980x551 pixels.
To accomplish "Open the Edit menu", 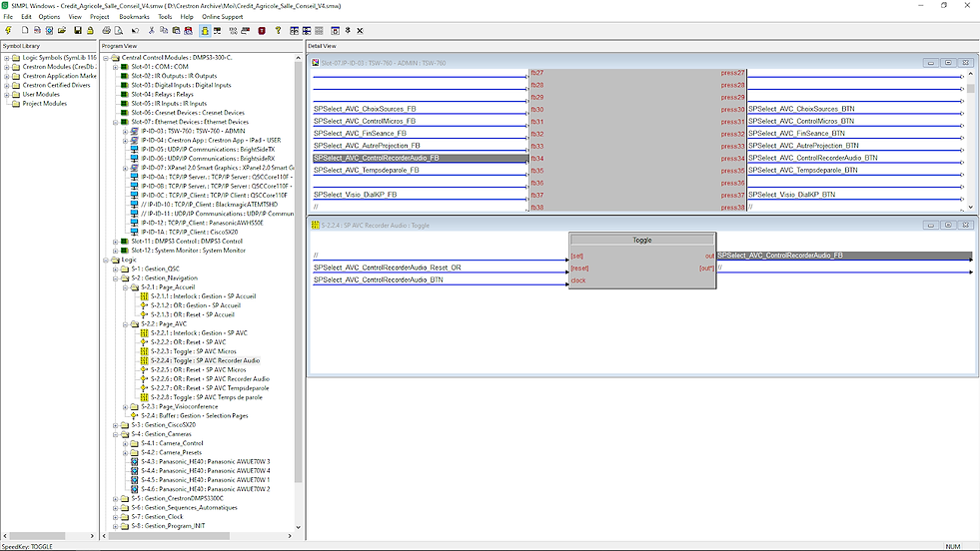I will [26, 17].
